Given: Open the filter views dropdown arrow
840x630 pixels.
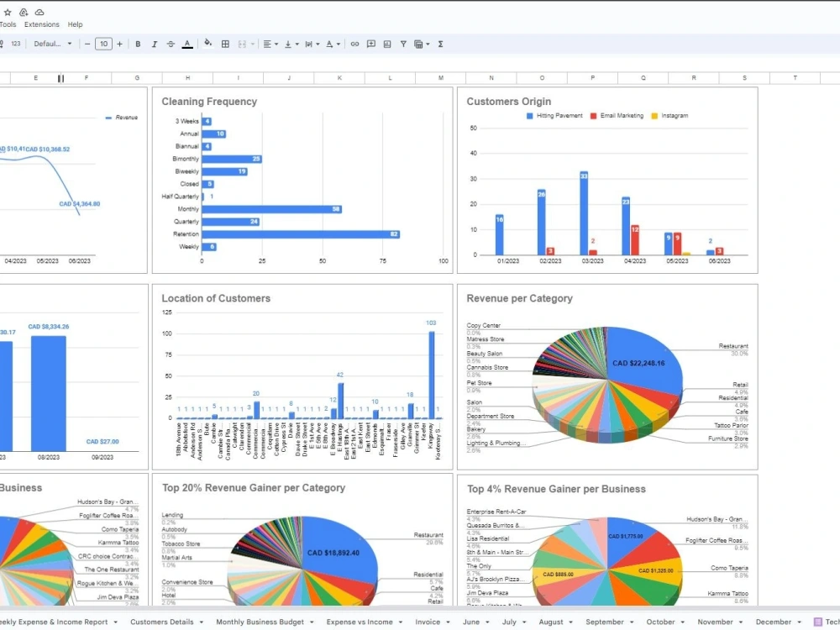Looking at the screenshot, I should click(x=428, y=44).
